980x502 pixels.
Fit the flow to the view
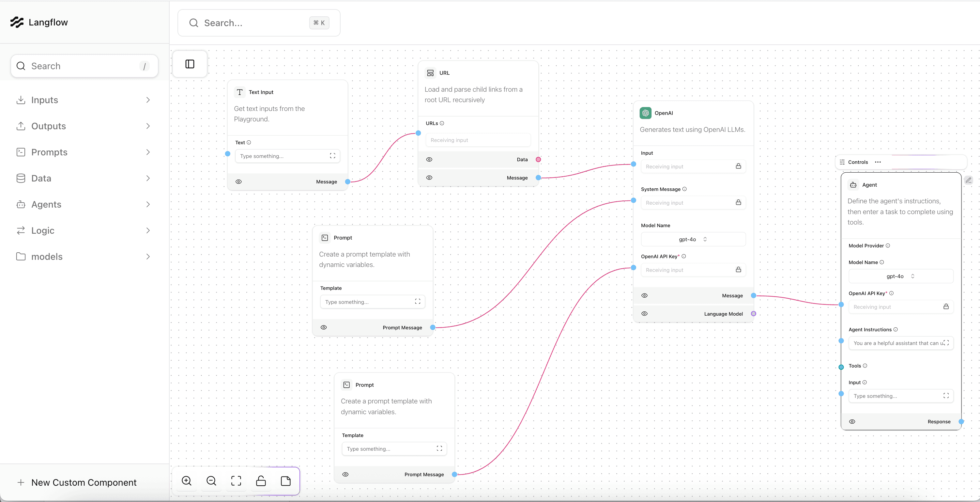click(x=236, y=481)
